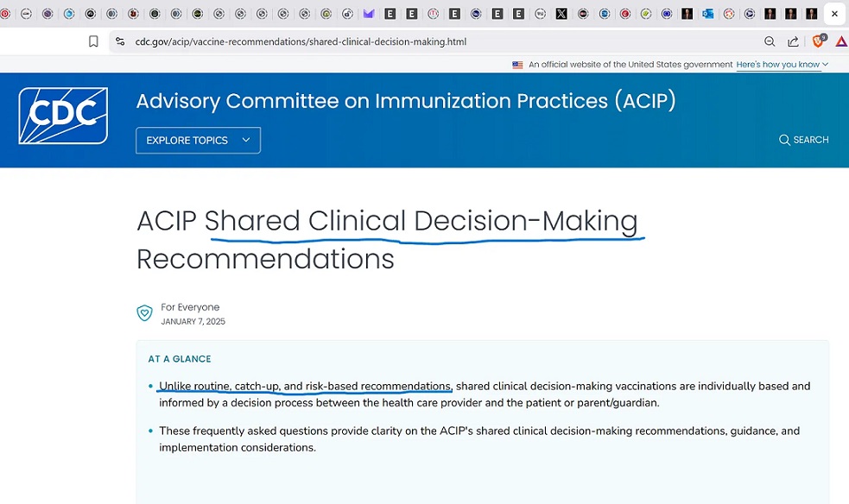The height and width of the screenshot is (504, 849).
Task: Switch to the Outlook browser tab
Action: (x=707, y=14)
